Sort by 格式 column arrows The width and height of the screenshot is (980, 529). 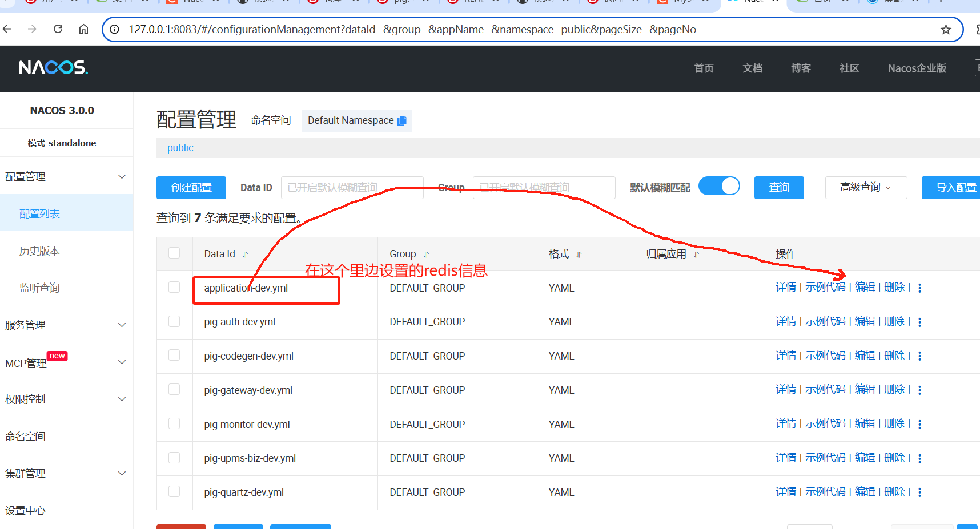[x=579, y=255]
